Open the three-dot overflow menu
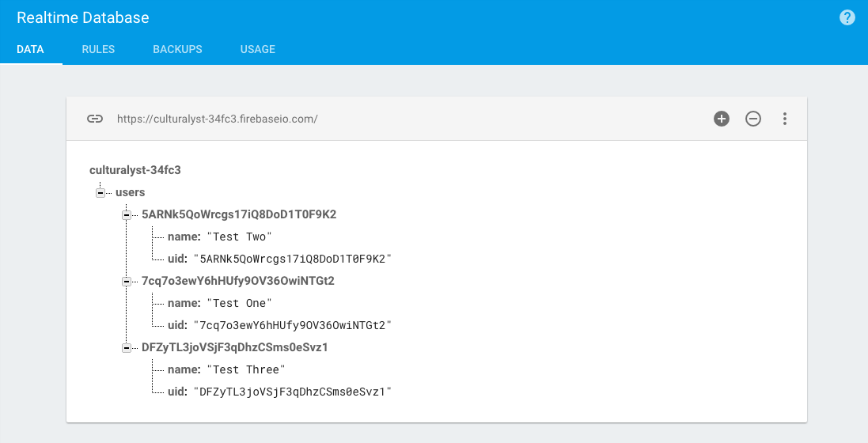 pyautogui.click(x=784, y=119)
